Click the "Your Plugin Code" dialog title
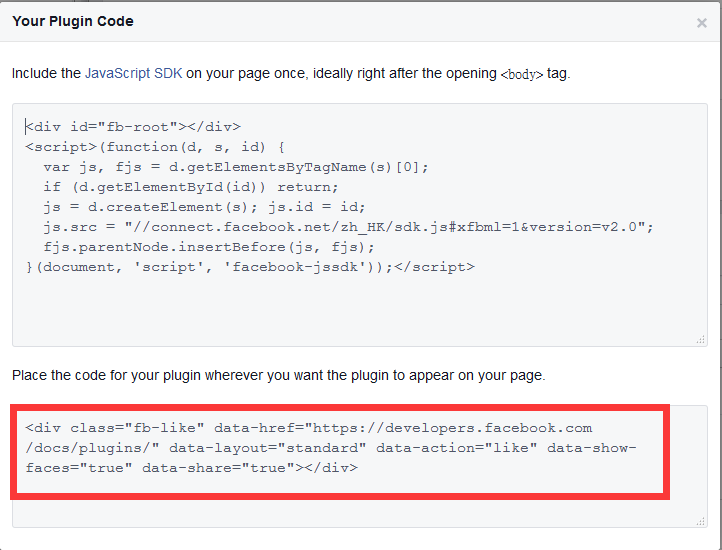The height and width of the screenshot is (550, 722). [73, 21]
